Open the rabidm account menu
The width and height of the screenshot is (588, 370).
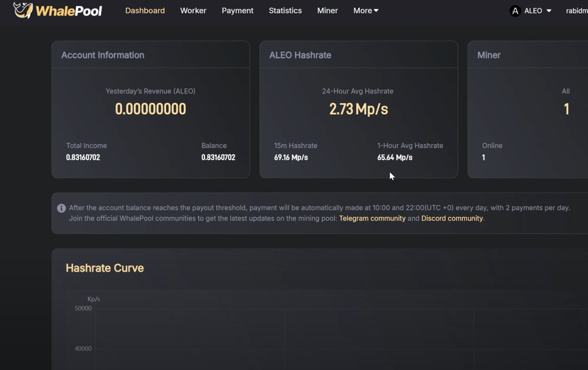click(577, 11)
